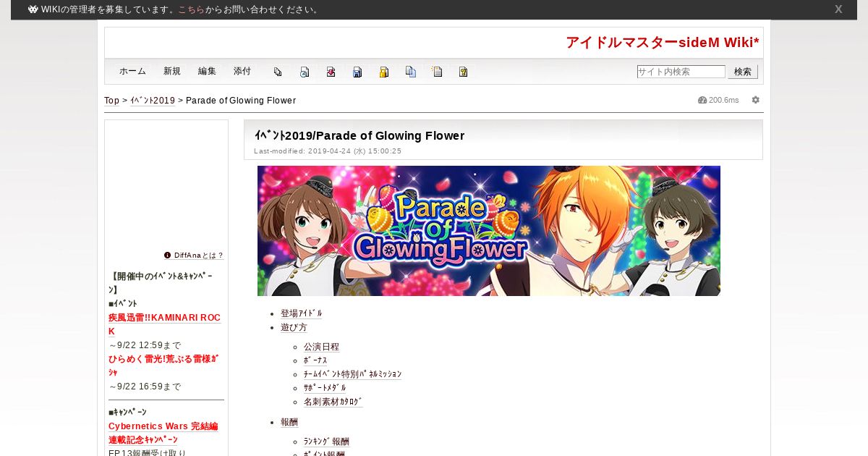Click the ～9/22 16:59まで date text
Screen dimensions: 868x456
click(145, 387)
